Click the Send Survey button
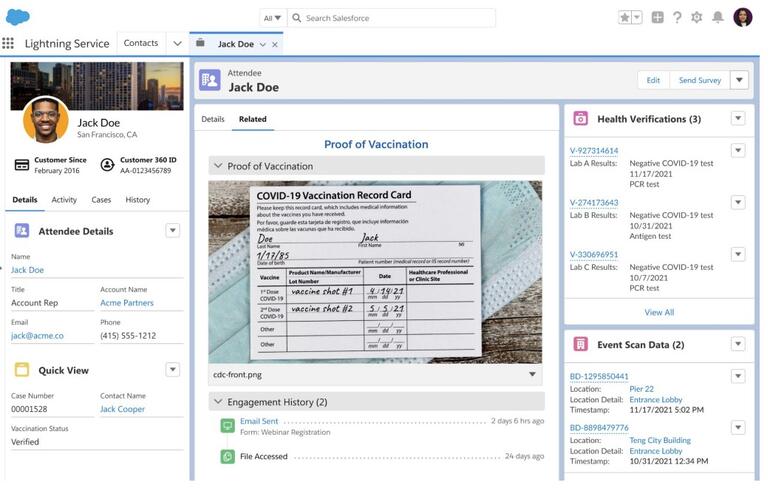Viewport: 770px width, 488px height. click(700, 80)
